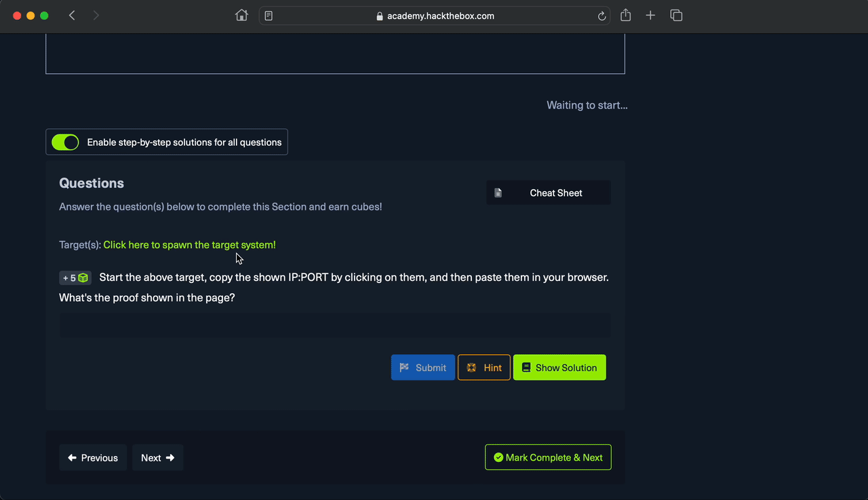Screen dimensions: 868x500
Task: Click the link to spawn the target system
Action: tap(189, 245)
